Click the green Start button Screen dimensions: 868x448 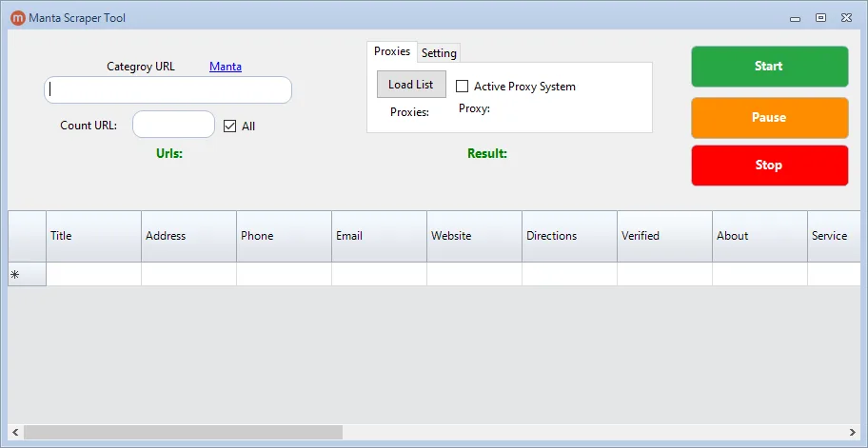click(x=769, y=67)
